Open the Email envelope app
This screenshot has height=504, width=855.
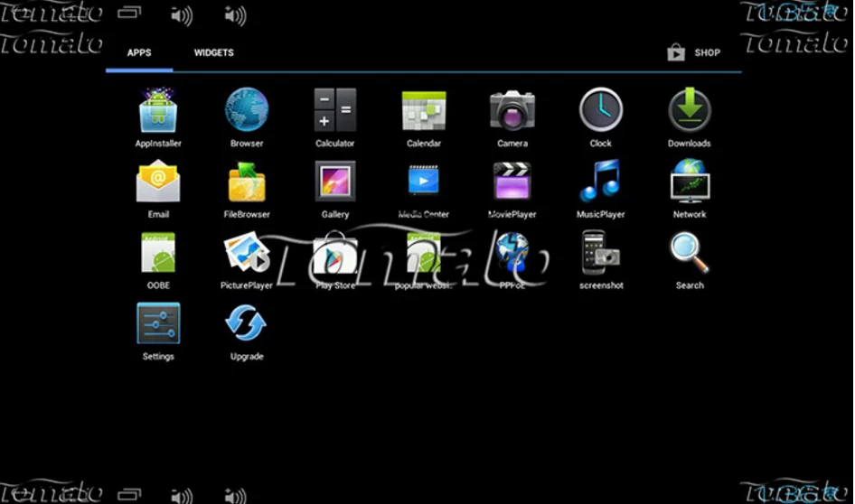pyautogui.click(x=158, y=182)
